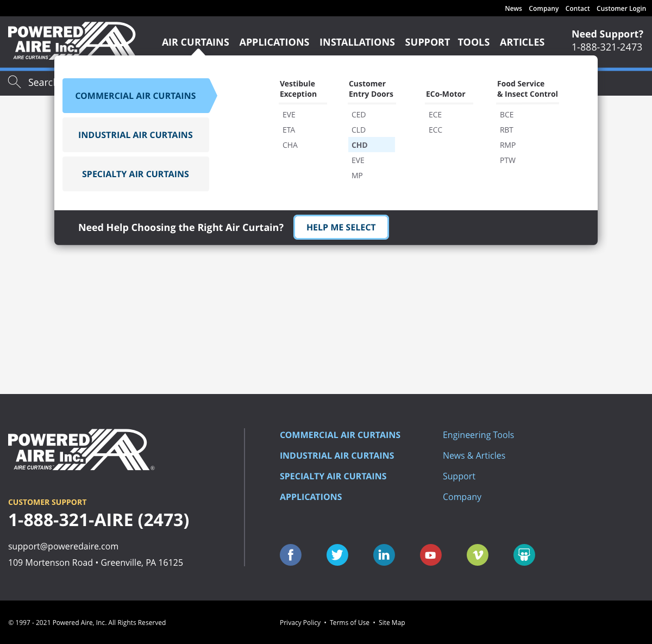Screen dimensions: 652x644
Task: Open the Twitter social icon
Action: click(x=337, y=555)
